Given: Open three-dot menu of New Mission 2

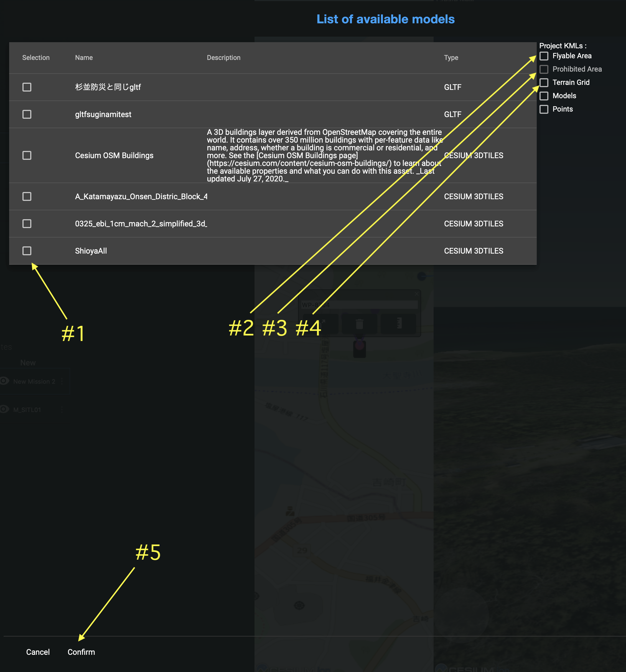Looking at the screenshot, I should click(x=62, y=381).
